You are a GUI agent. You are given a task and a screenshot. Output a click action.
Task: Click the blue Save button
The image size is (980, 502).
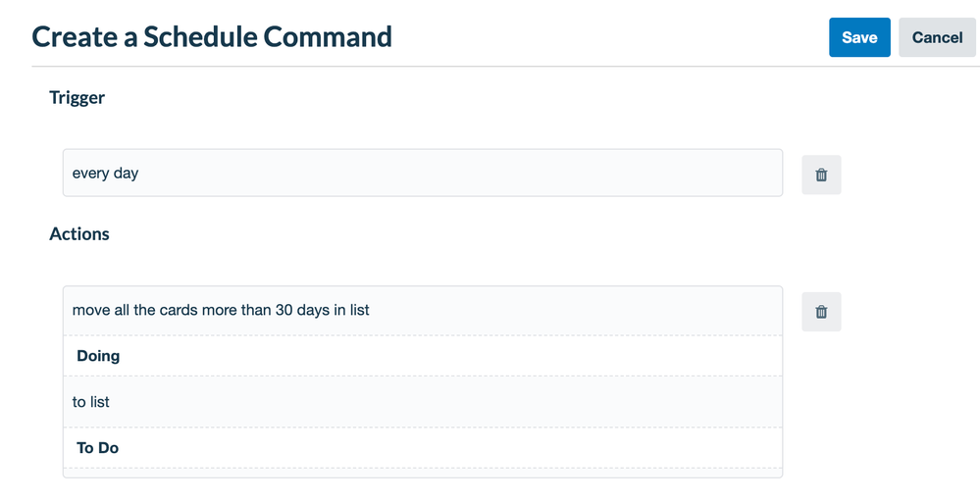(859, 37)
